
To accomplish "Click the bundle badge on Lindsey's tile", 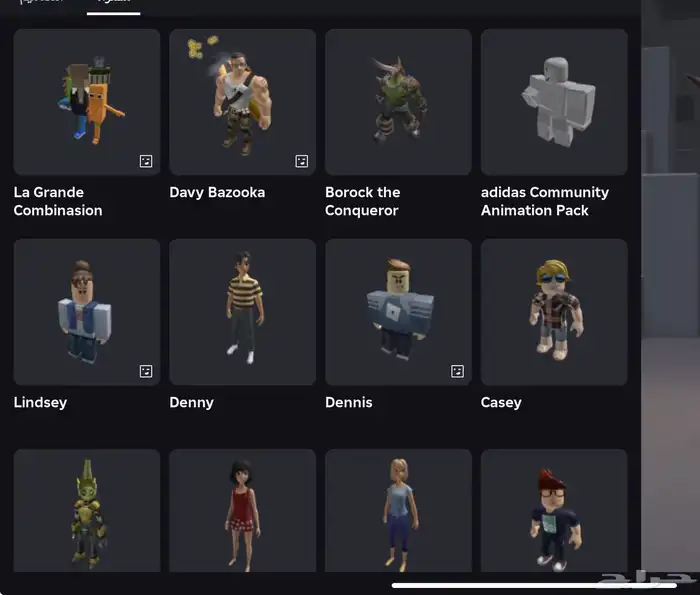I will pyautogui.click(x=146, y=371).
